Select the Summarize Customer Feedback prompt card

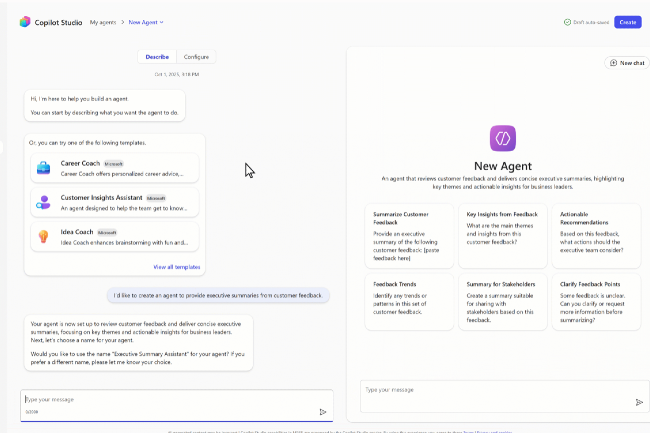410,235
